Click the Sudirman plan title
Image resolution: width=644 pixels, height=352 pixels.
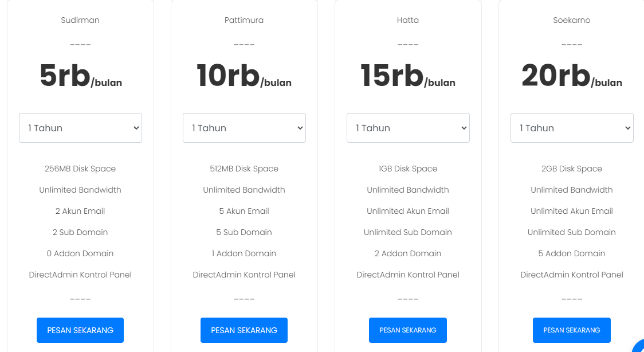pos(80,20)
